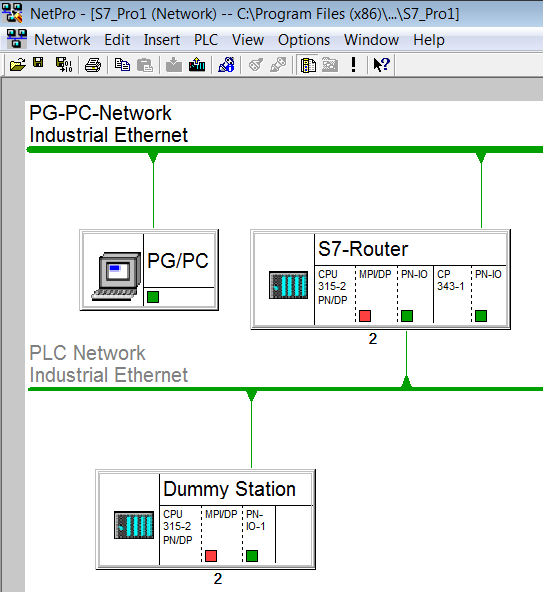
Task: Click the Save and Compile icon
Action: pos(64,65)
